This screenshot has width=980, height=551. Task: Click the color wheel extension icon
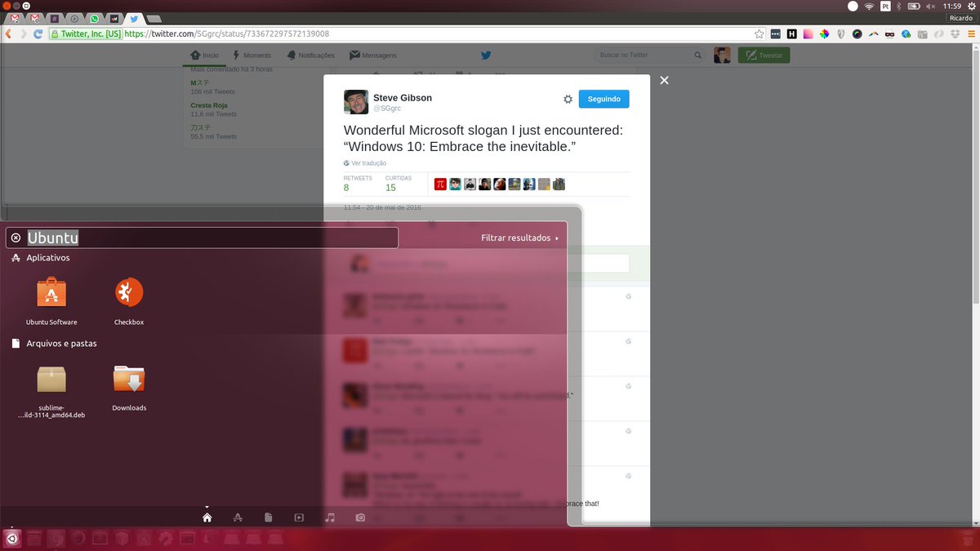pos(824,34)
